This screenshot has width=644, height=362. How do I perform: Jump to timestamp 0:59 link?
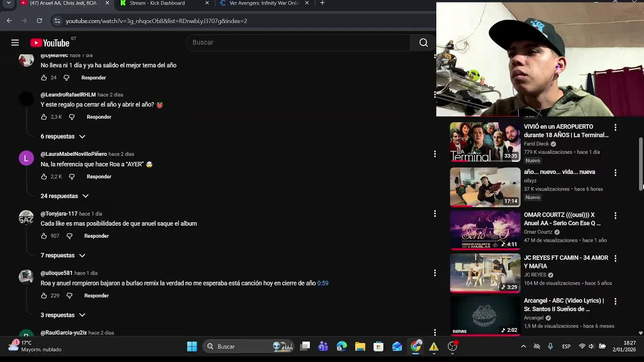point(323,284)
